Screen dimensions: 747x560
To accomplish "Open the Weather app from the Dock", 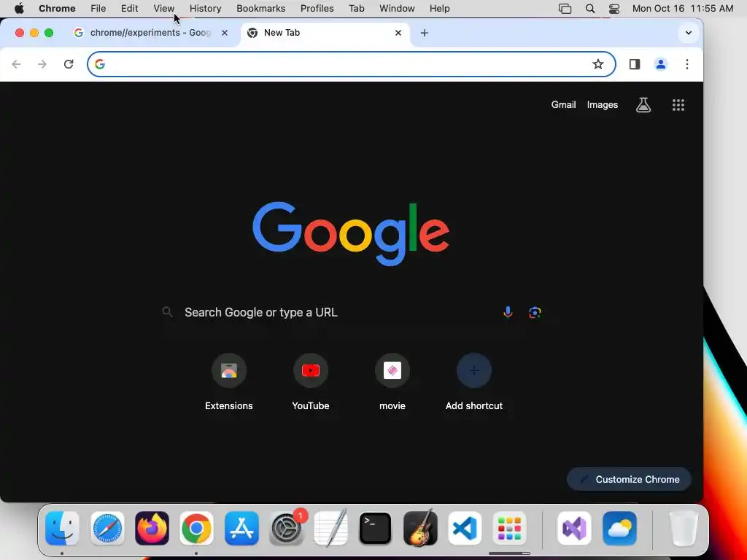I will pos(619,529).
